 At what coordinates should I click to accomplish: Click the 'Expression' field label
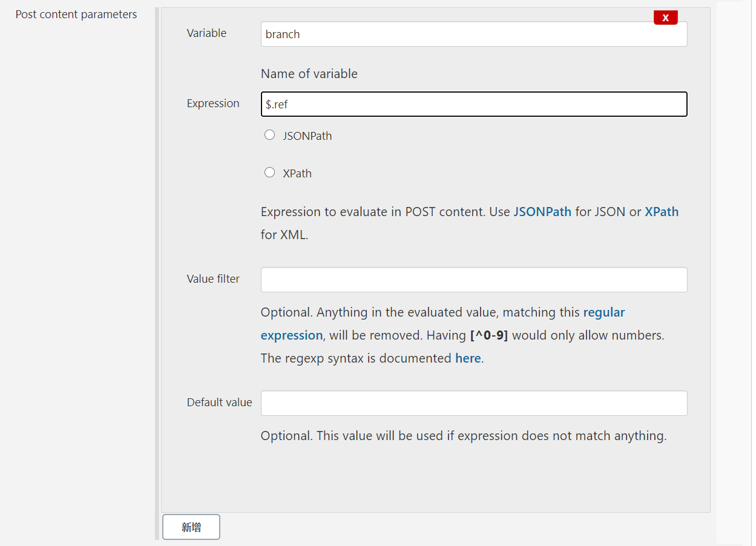(x=213, y=104)
